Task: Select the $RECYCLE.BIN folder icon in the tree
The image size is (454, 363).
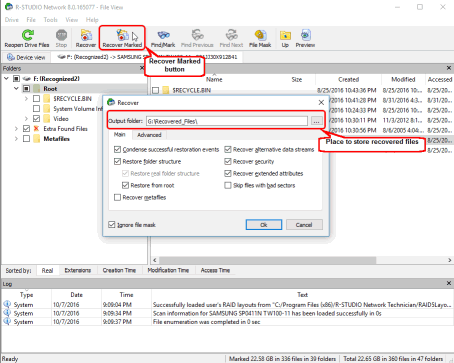Action: [x=47, y=99]
